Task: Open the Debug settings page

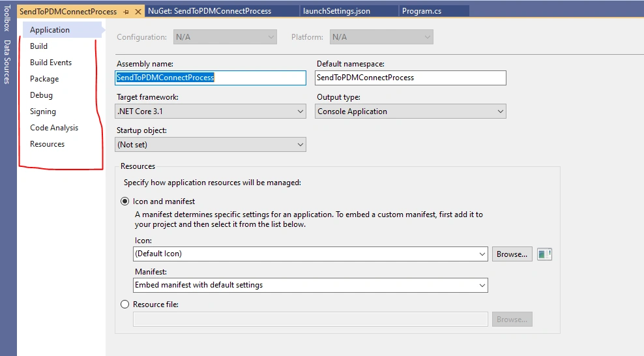Action: pyautogui.click(x=41, y=95)
